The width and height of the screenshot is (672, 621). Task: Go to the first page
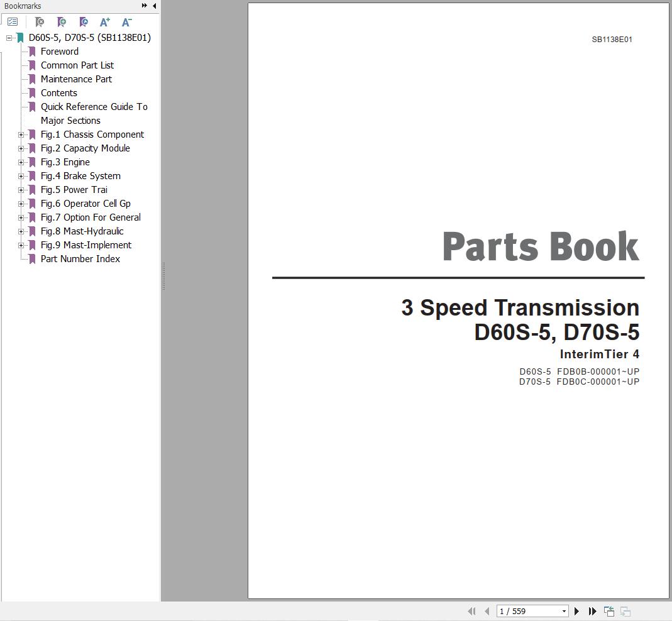point(471,611)
